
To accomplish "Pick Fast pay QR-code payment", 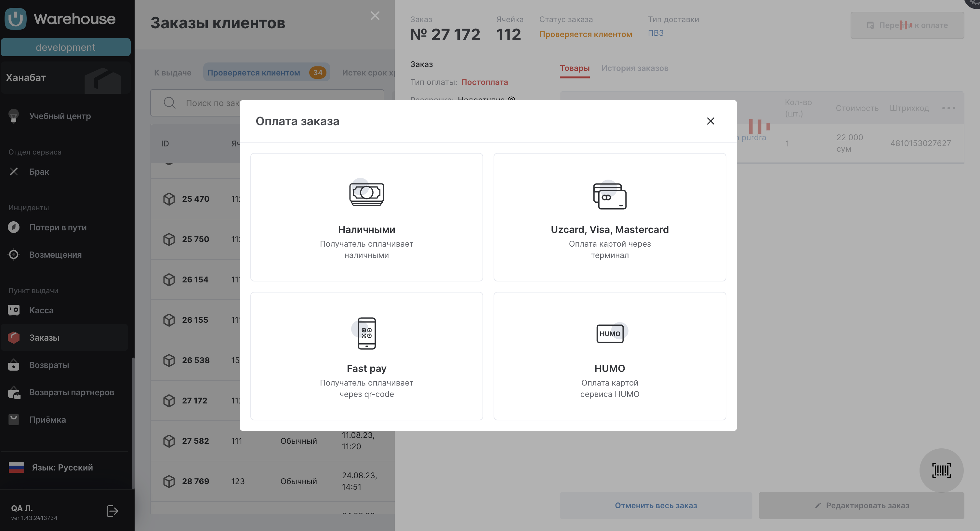I will click(x=366, y=356).
